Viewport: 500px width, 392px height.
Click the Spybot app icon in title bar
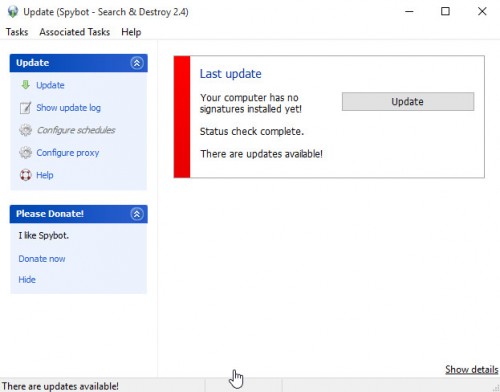(13, 12)
